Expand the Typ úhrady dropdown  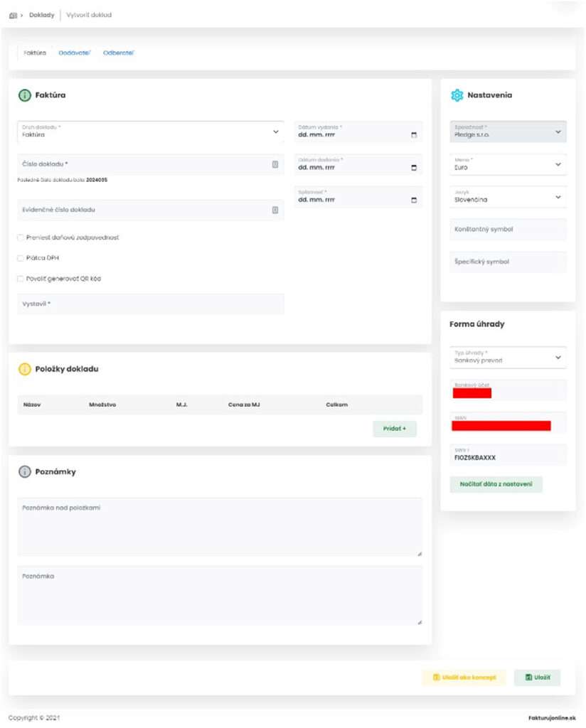point(508,358)
